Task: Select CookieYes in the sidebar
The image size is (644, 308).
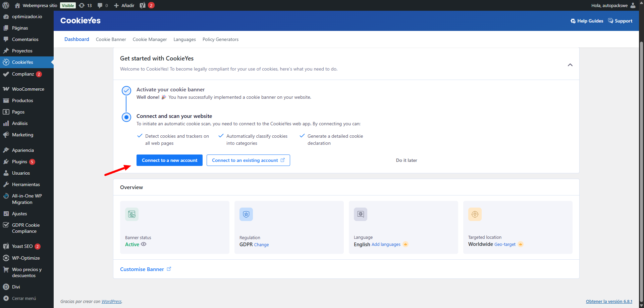Action: pyautogui.click(x=27, y=62)
